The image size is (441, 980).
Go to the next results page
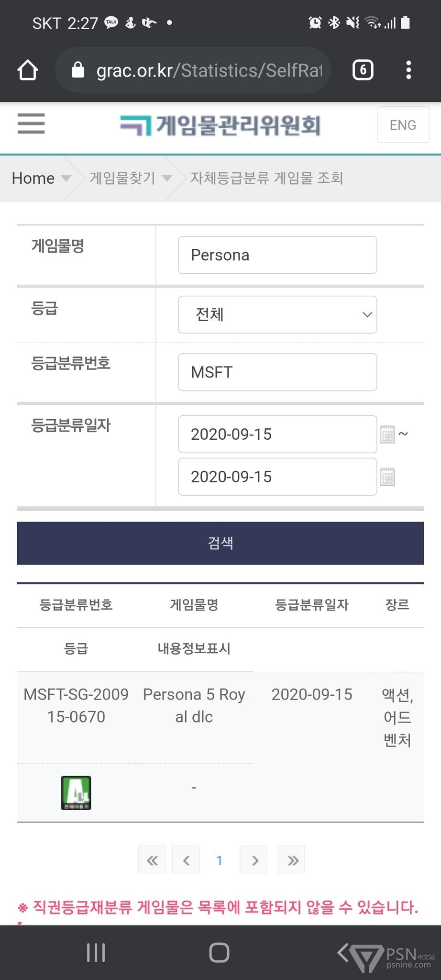tap(254, 860)
